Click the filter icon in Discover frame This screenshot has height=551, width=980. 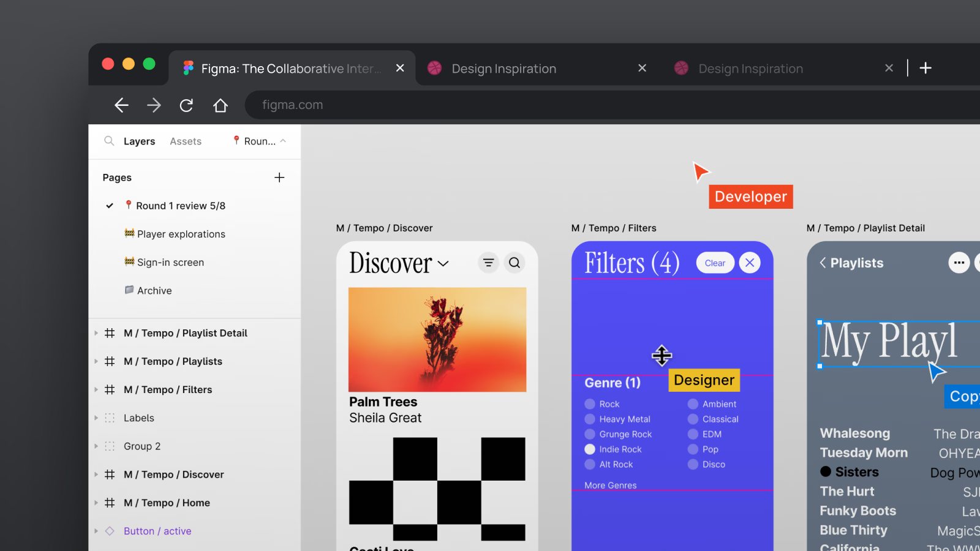click(x=488, y=263)
